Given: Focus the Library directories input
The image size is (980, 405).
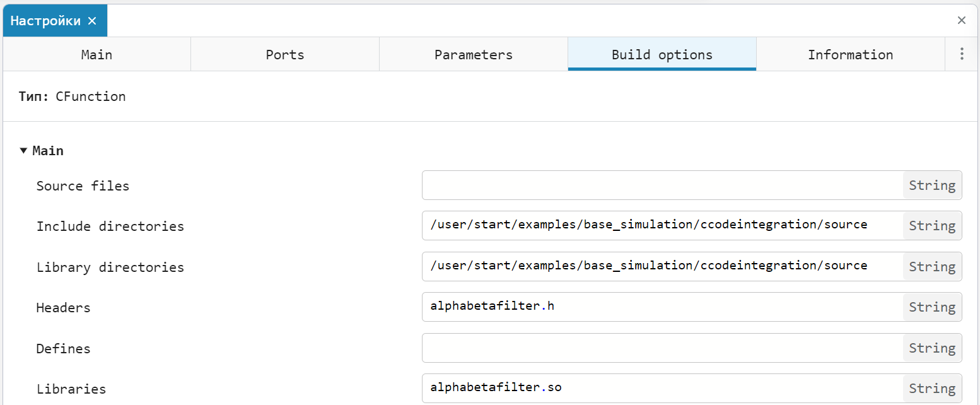Looking at the screenshot, I should [x=662, y=267].
